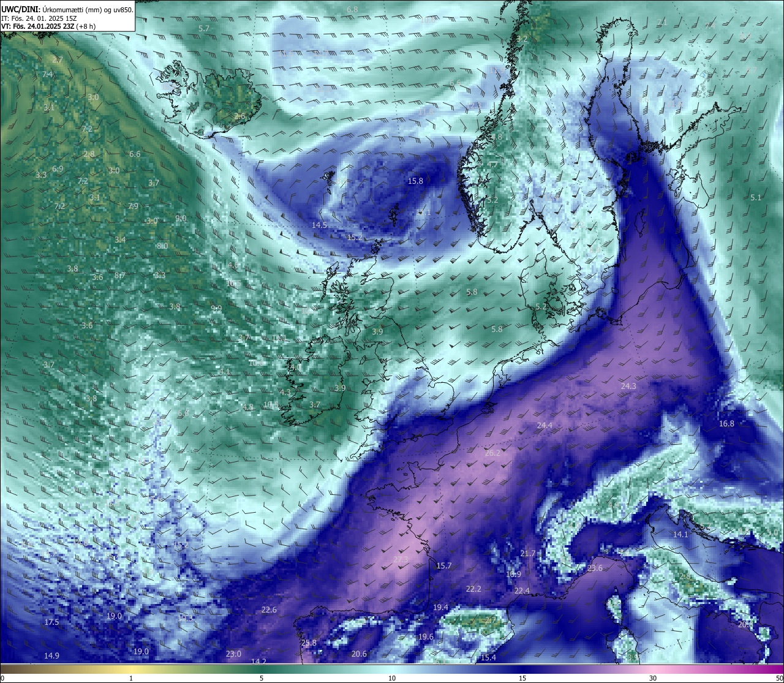Click the 14.2 value label
Screen dimensions: 784x683
[259, 661]
